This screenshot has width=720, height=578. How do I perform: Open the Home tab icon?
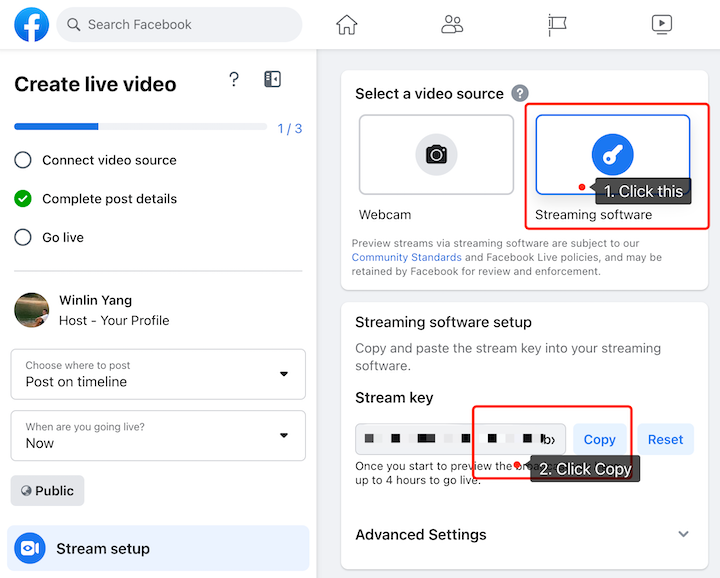coord(347,24)
